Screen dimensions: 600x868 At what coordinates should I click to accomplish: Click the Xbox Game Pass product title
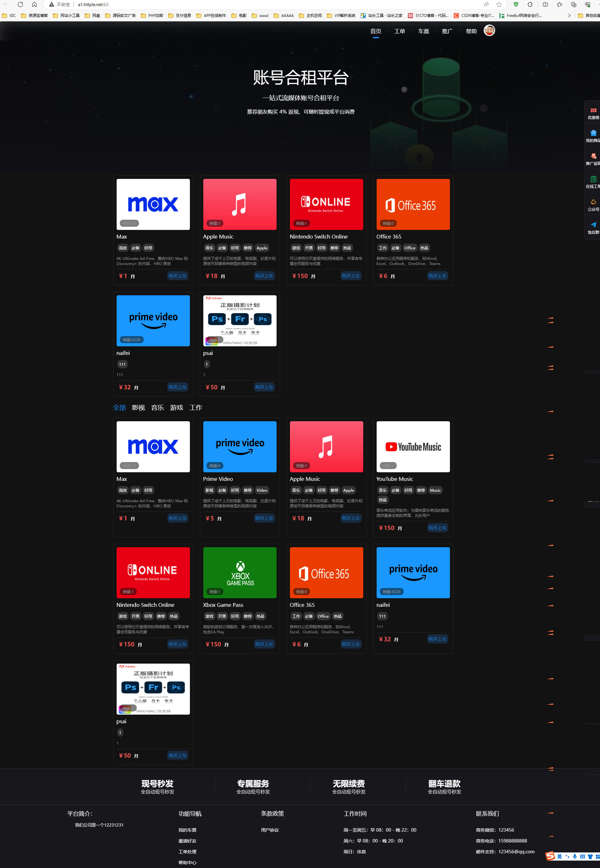coord(223,605)
